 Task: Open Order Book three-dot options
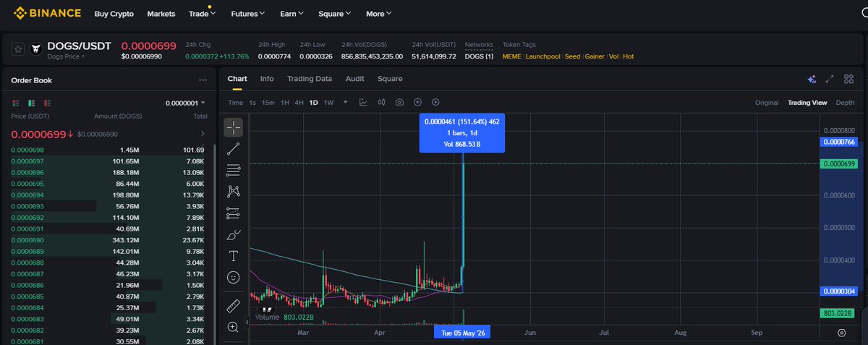(203, 80)
